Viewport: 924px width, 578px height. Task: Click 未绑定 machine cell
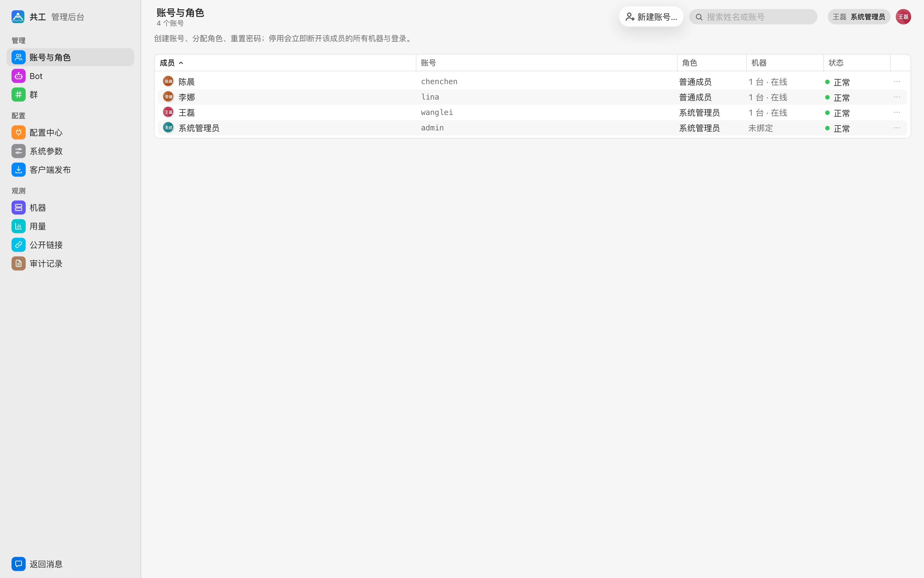pyautogui.click(x=761, y=128)
